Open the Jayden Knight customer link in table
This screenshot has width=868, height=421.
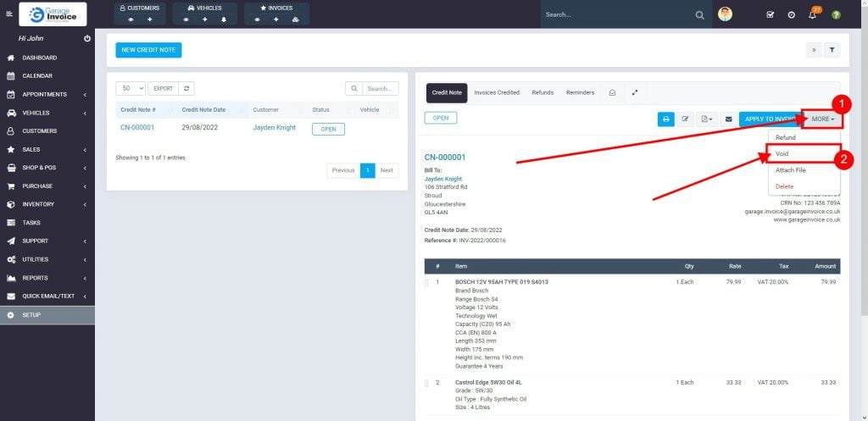275,128
